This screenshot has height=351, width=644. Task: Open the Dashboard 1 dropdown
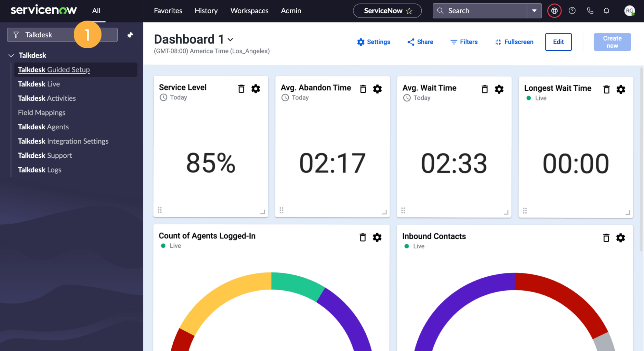231,40
